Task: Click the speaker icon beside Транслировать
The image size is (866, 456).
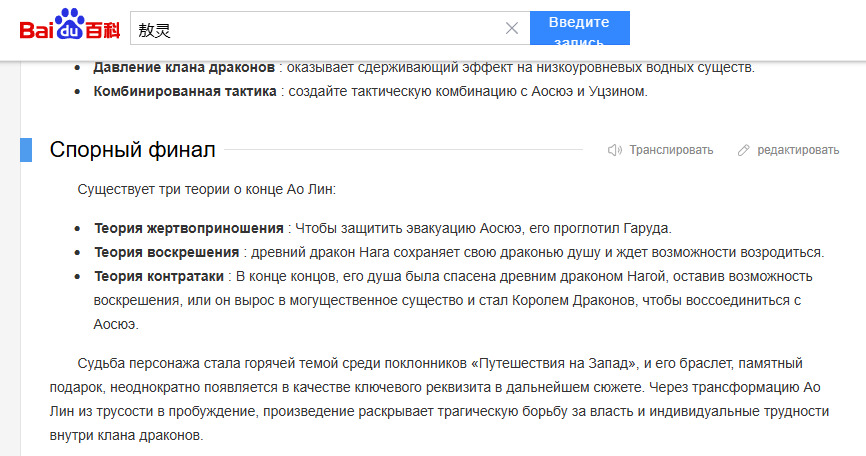Action: (x=615, y=150)
